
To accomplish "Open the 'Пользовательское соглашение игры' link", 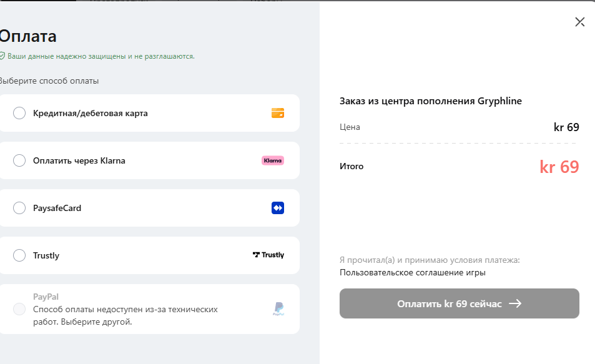I will point(412,273).
